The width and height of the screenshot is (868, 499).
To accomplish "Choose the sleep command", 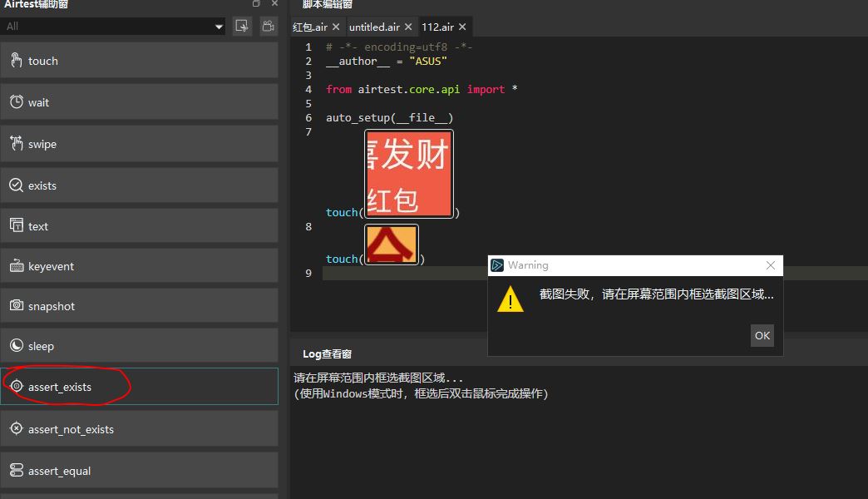I will (x=139, y=346).
